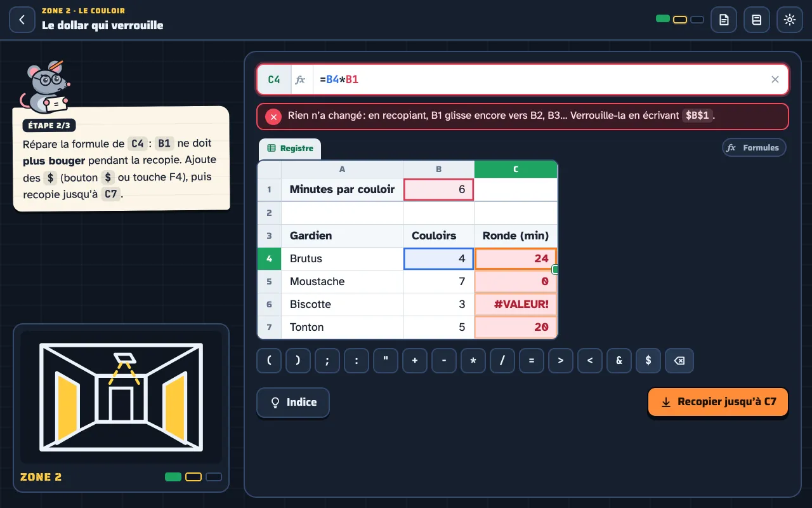Select cell B1 containing 6
This screenshot has height=508, width=812.
click(438, 189)
